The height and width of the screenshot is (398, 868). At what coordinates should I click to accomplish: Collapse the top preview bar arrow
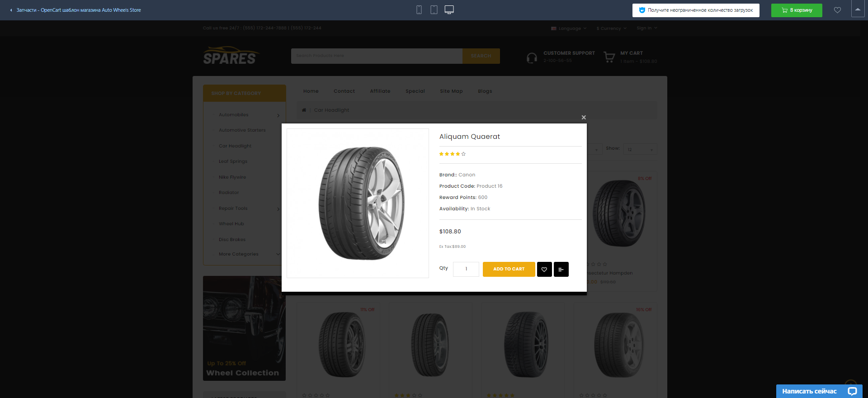pos(858,9)
